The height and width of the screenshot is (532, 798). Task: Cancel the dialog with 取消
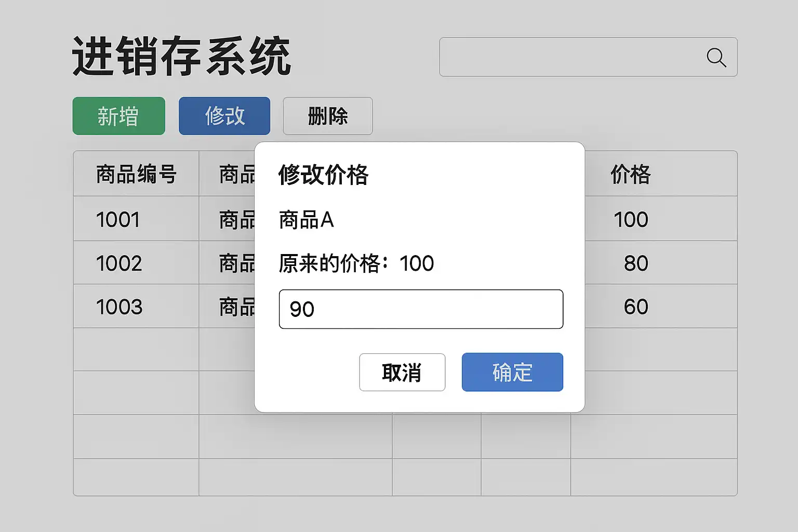(402, 372)
